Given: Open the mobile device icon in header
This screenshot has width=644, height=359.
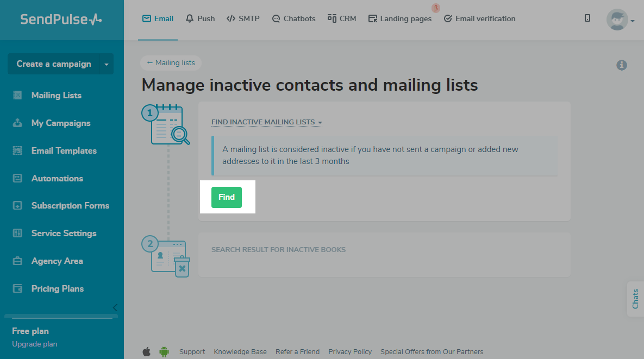Looking at the screenshot, I should (587, 18).
